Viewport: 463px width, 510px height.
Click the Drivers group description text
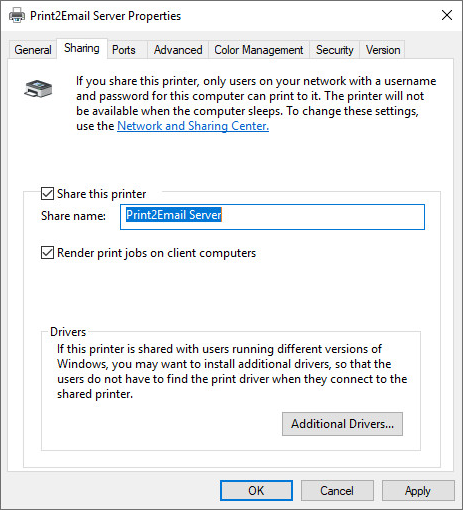(x=232, y=371)
